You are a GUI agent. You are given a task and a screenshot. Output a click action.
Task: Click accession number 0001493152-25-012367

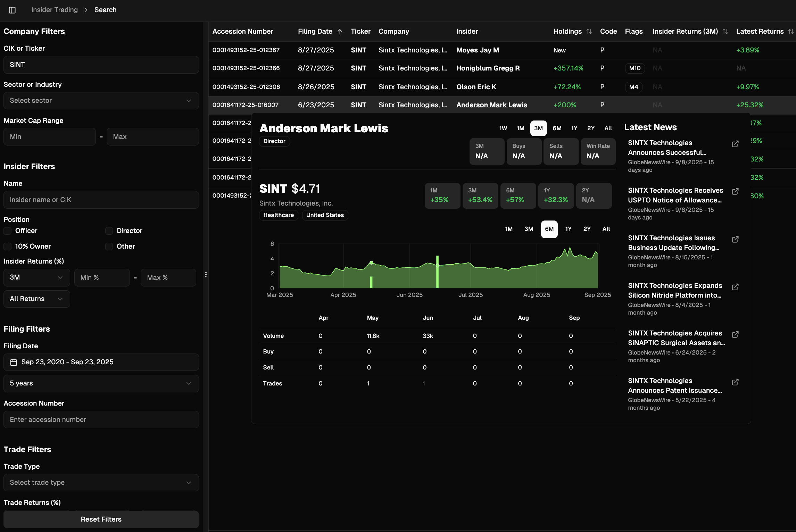[246, 50]
